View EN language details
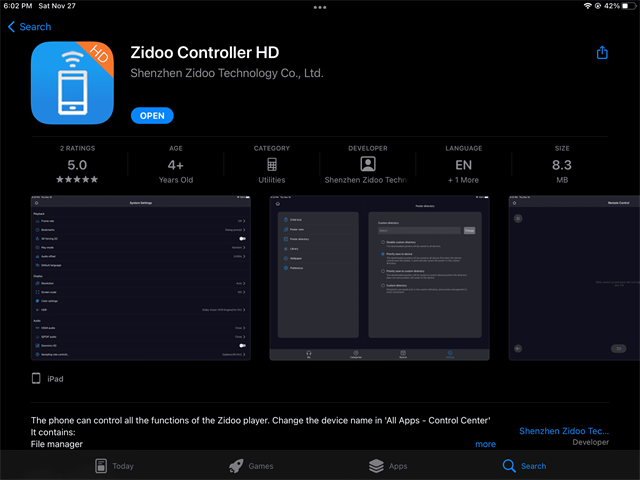The image size is (640, 480). pos(464,165)
